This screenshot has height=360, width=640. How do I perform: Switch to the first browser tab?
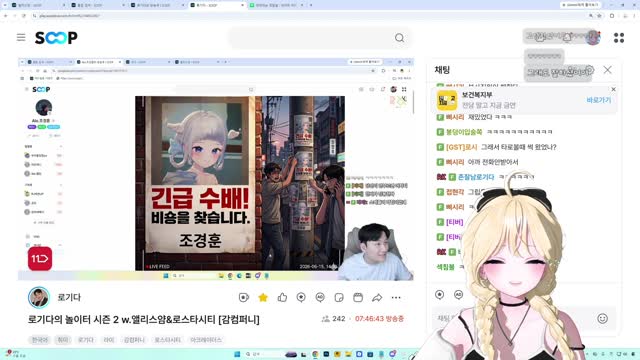[38, 5]
